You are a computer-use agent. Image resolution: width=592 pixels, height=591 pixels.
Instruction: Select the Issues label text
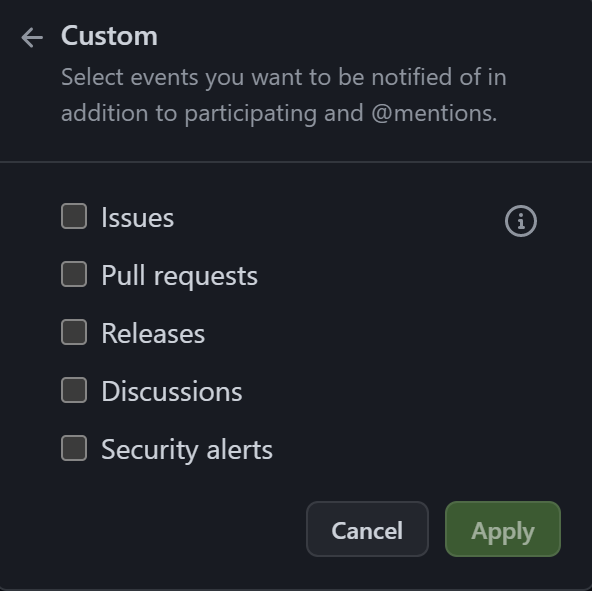coord(137,218)
